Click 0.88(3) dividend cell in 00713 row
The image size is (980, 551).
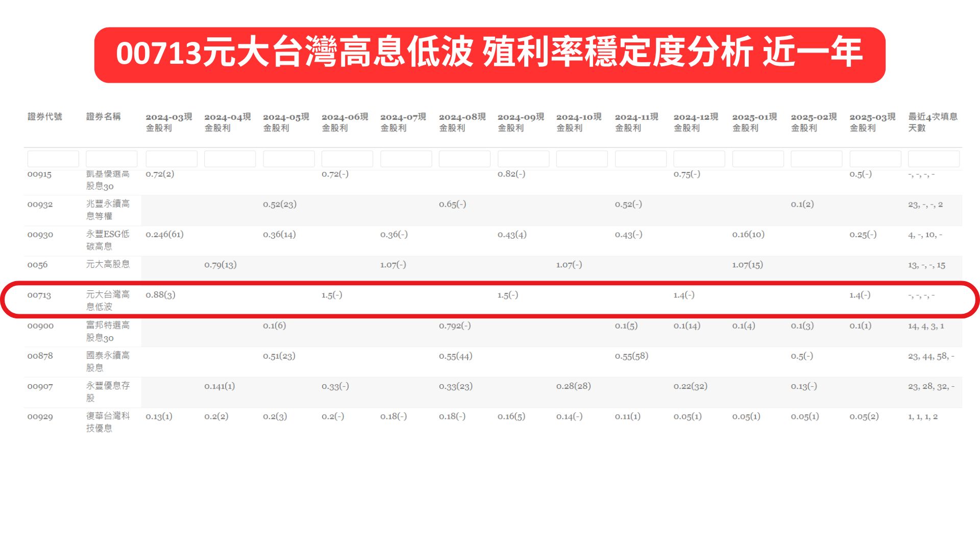[x=160, y=295]
